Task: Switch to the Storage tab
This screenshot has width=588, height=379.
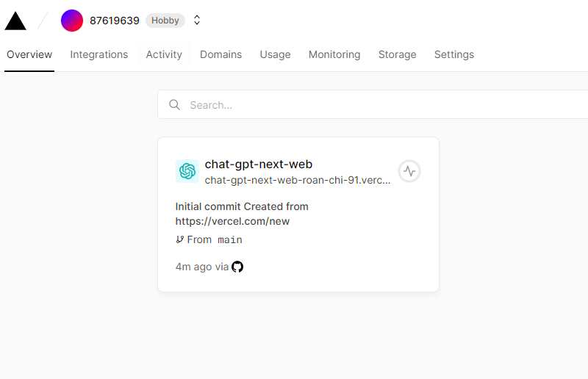Action: point(397,54)
